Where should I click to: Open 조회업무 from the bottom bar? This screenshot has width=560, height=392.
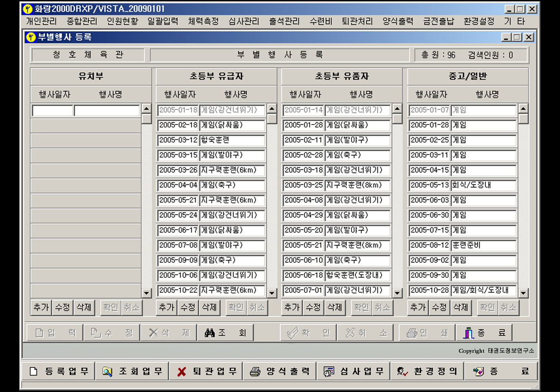point(132,371)
